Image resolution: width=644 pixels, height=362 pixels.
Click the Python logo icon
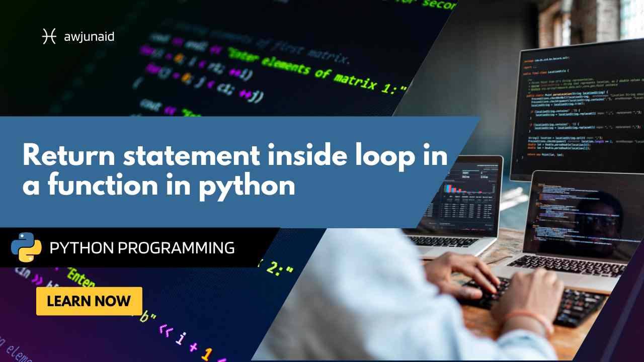click(x=26, y=247)
